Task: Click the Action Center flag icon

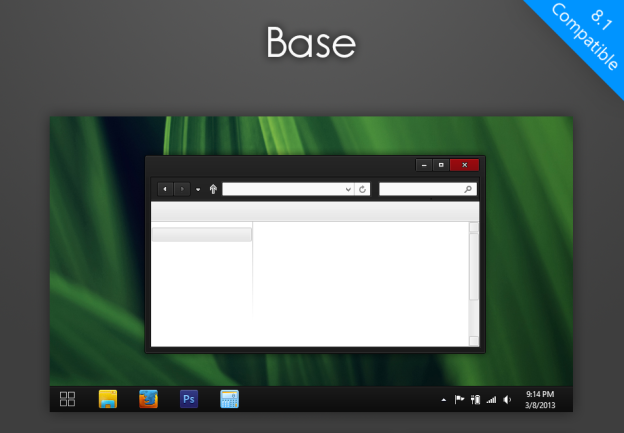Action: (459, 400)
